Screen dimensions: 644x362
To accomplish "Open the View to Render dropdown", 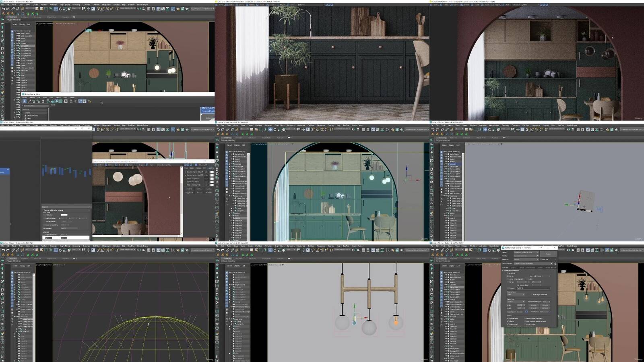I will pyautogui.click(x=533, y=264).
